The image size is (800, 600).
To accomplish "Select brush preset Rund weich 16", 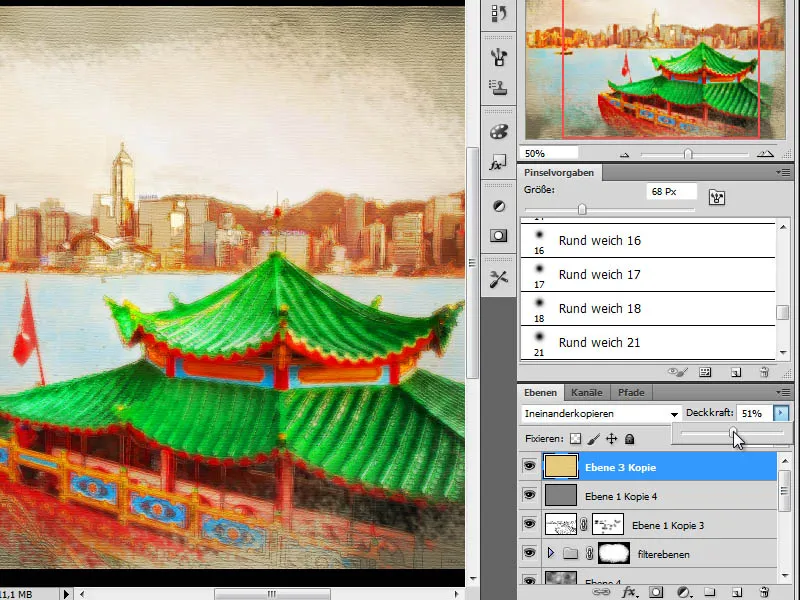I will (647, 240).
